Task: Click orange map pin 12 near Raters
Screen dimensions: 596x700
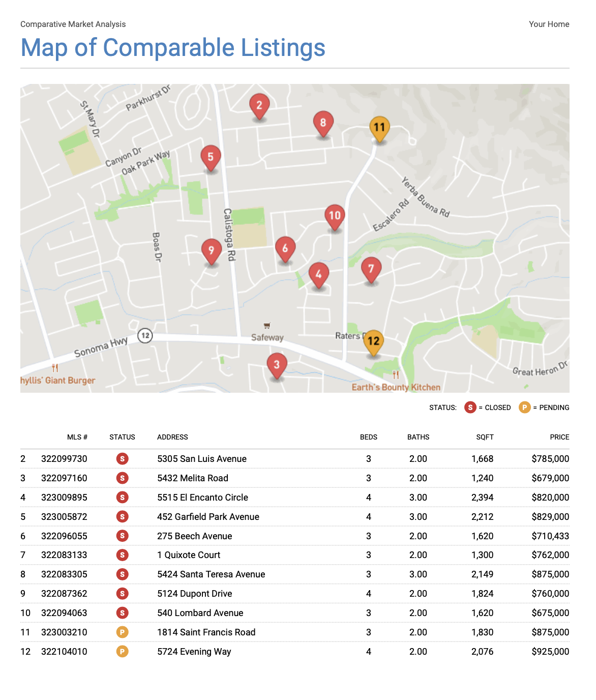Action: point(374,341)
